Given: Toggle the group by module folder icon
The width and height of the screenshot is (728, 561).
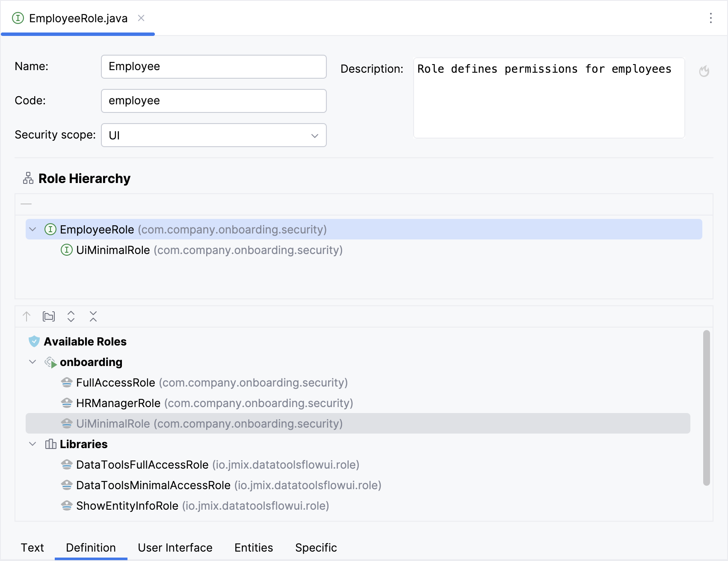Looking at the screenshot, I should 49,316.
